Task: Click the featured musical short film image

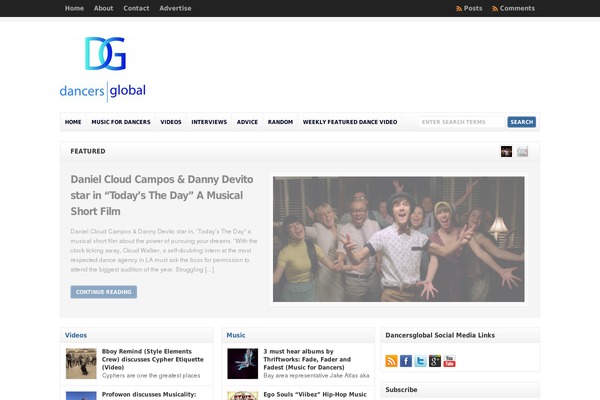Action: click(x=398, y=239)
